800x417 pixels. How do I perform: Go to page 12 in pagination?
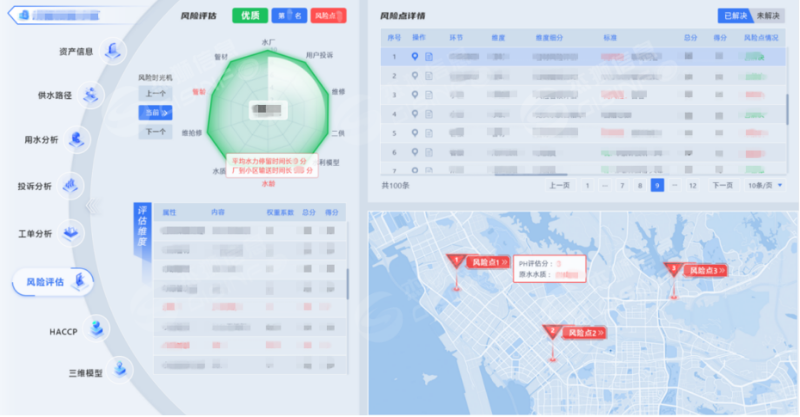coord(692,186)
